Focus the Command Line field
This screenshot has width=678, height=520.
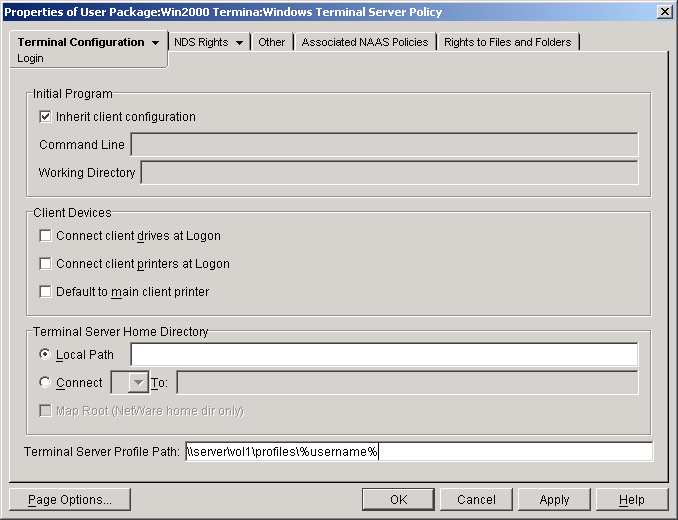pyautogui.click(x=384, y=145)
